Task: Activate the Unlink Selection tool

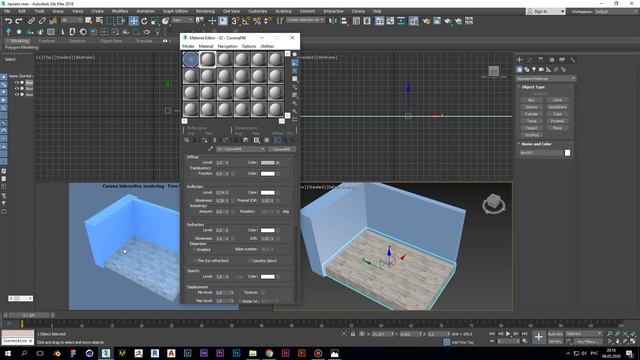Action: point(42,21)
